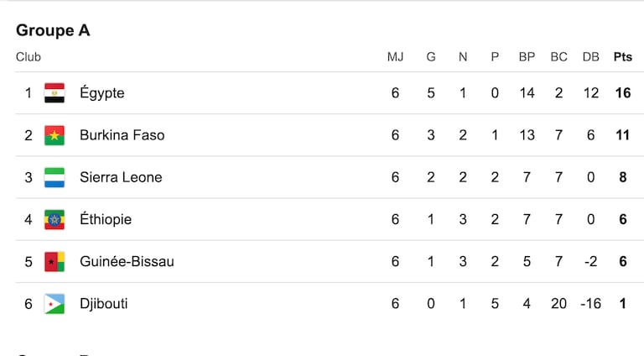Click the Pts column header
Screen dimensions: 644x356
pos(623,57)
